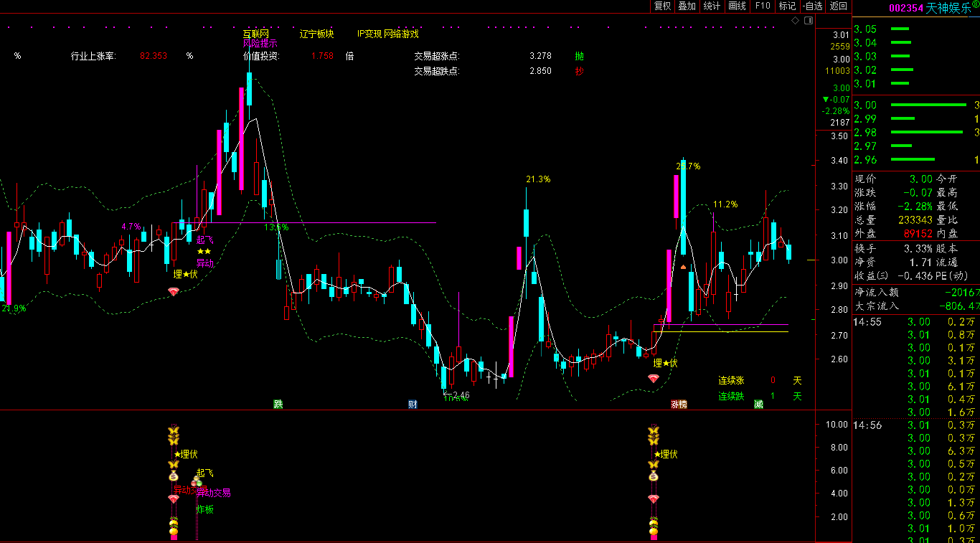Toggle 复权 price adjustment

click(662, 6)
